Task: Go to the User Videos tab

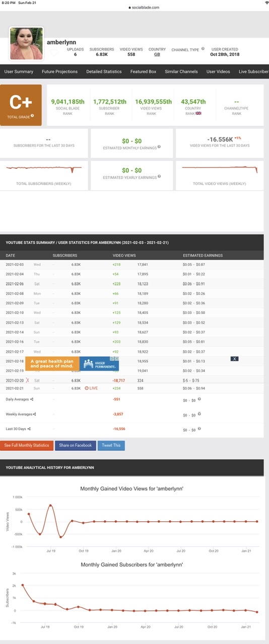Action: (218, 71)
